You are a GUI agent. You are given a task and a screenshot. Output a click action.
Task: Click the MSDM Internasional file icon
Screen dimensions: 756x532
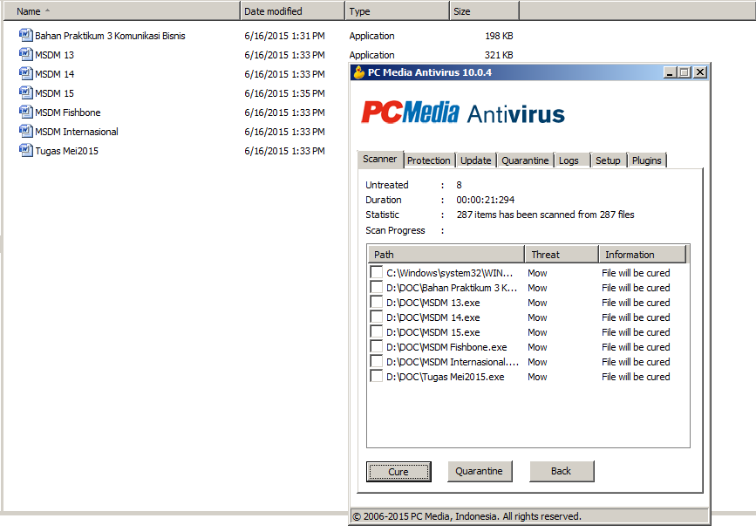point(25,131)
